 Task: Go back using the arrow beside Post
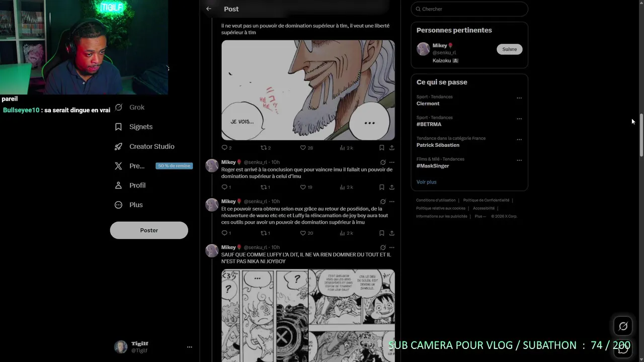[x=209, y=9]
